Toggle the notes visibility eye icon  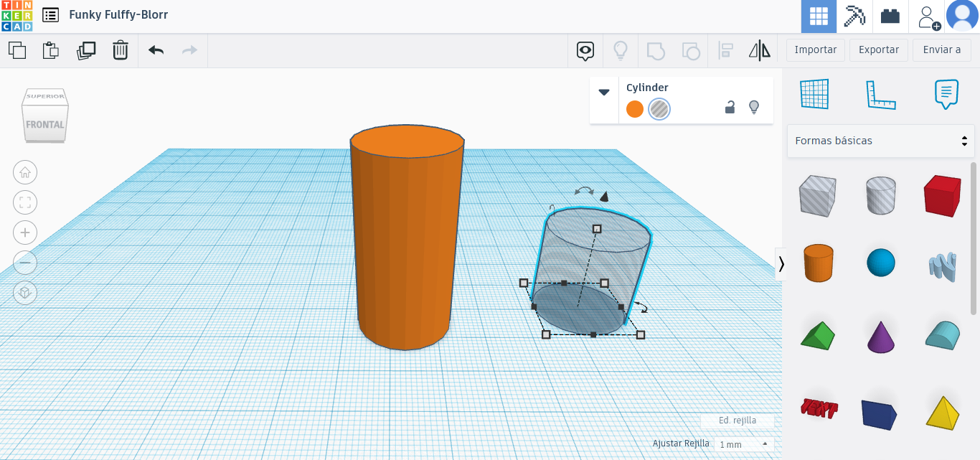point(586,50)
